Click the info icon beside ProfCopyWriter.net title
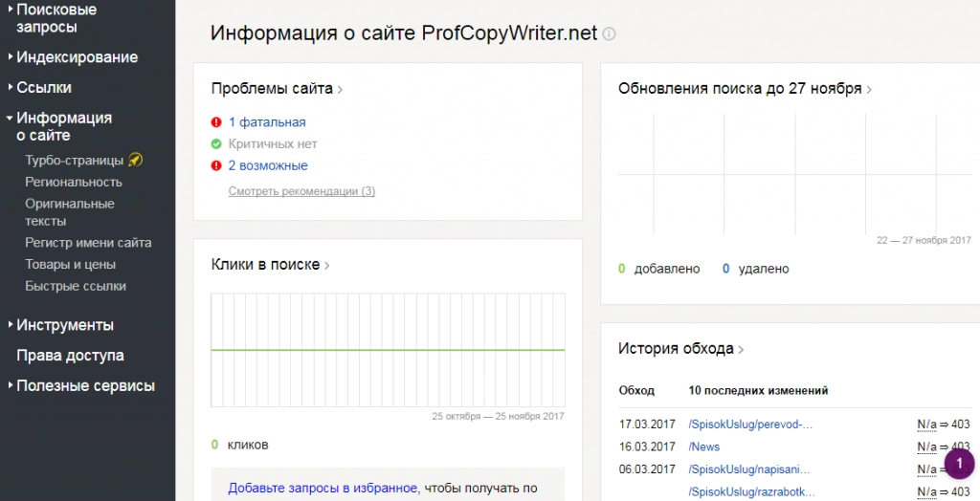The image size is (980, 501). (609, 33)
